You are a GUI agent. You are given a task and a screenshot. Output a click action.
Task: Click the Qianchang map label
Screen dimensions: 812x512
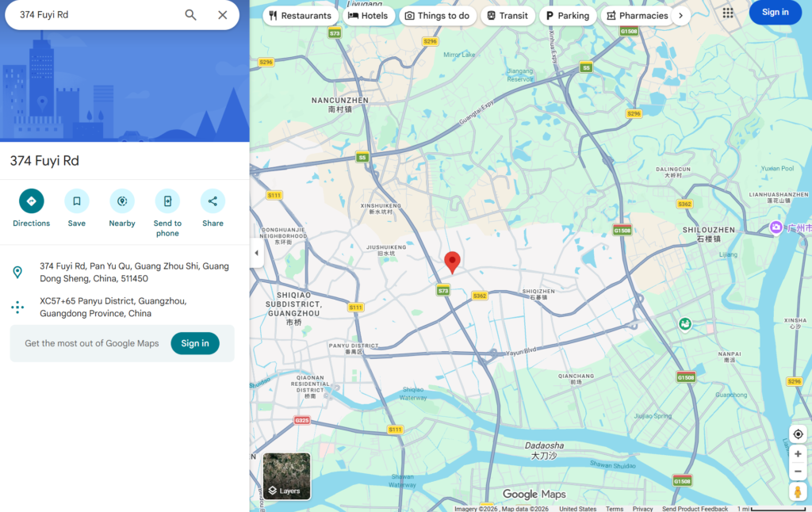pos(576,378)
